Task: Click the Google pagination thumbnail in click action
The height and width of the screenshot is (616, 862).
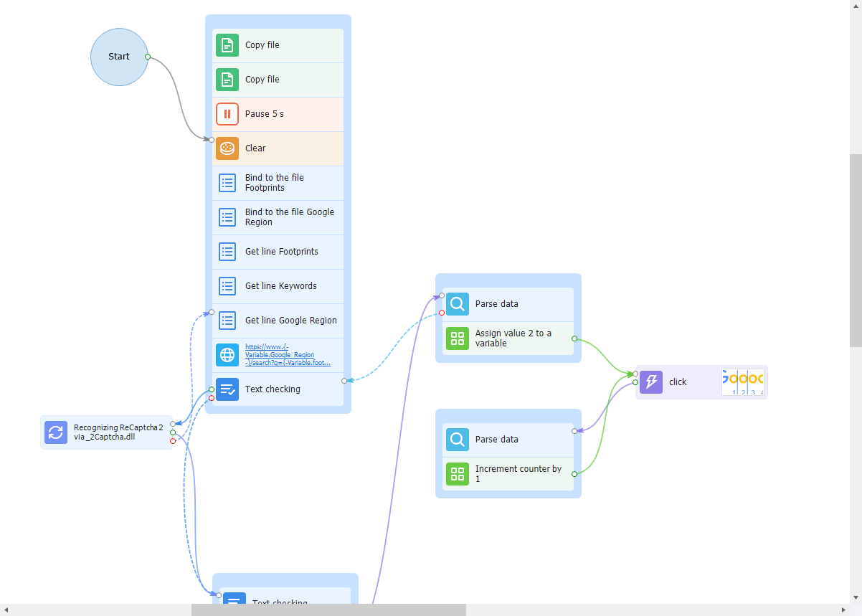Action: click(743, 382)
